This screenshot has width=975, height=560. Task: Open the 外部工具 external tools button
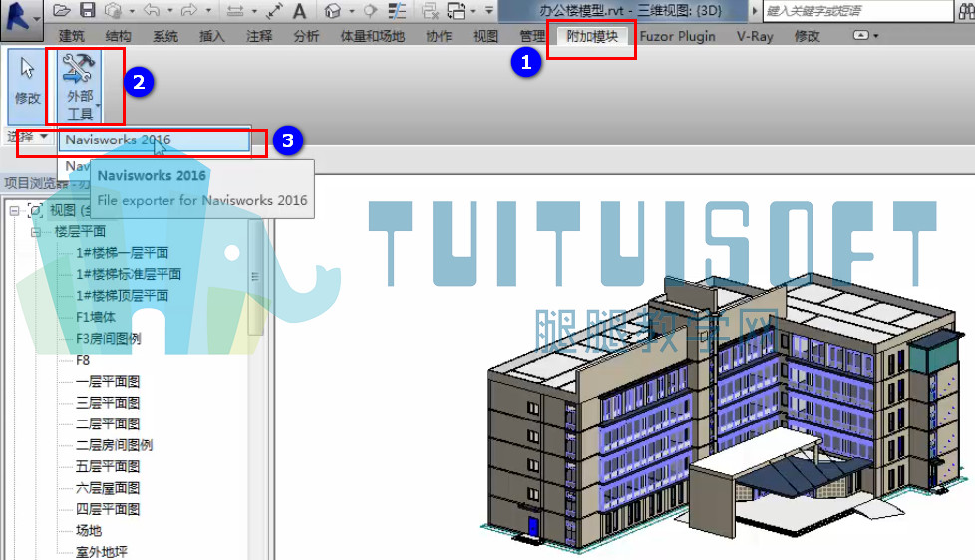80,87
